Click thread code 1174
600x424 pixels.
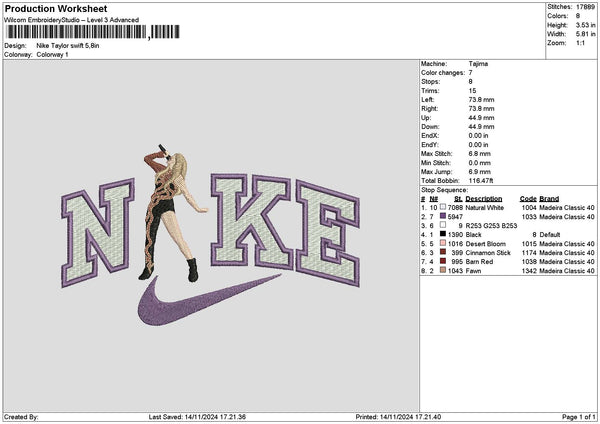click(529, 253)
